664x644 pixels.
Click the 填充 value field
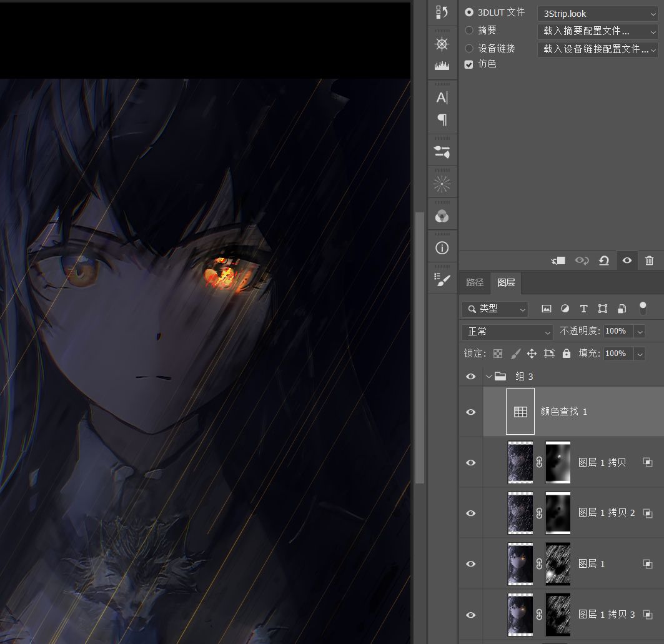[x=618, y=354]
